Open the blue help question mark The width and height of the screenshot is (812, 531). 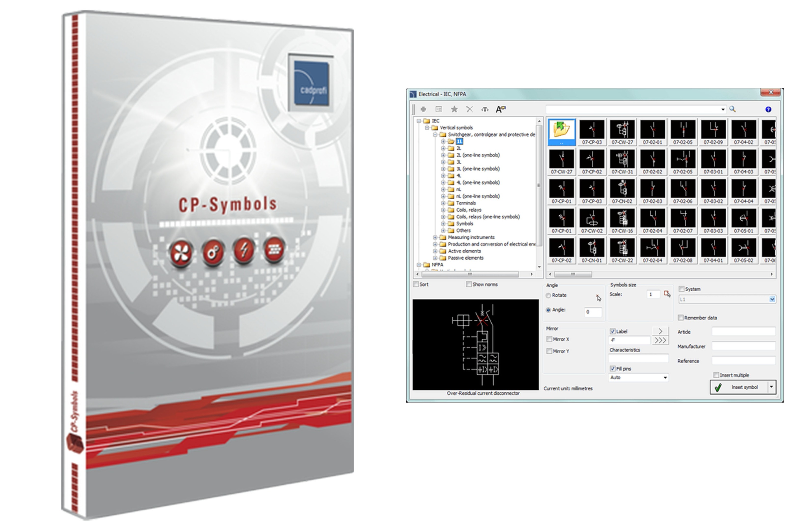tap(768, 110)
